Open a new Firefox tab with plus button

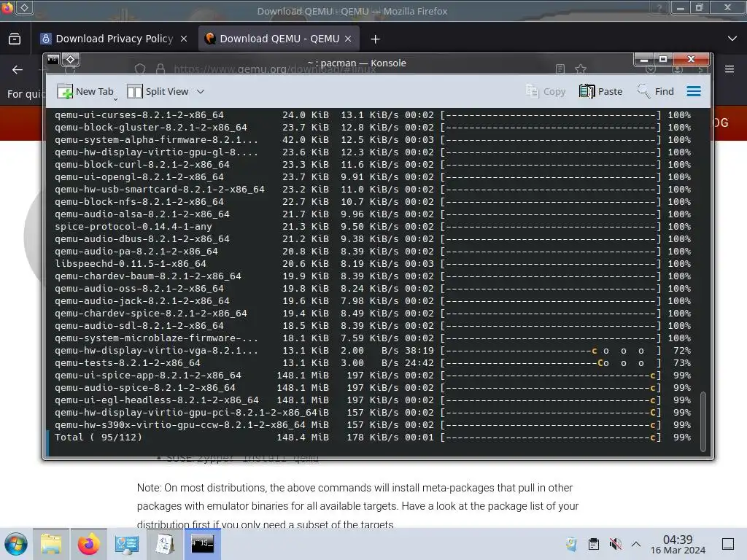coord(376,39)
